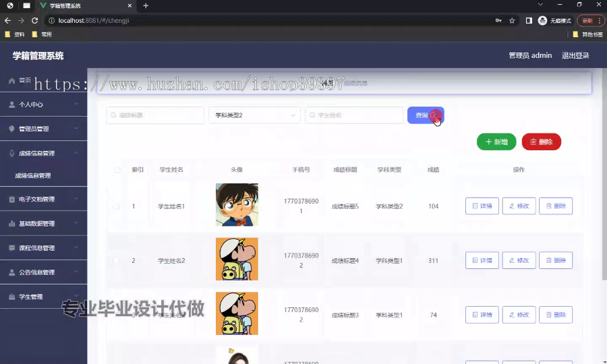Reload the page with refresh icon
This screenshot has height=364, width=607.
35,20
